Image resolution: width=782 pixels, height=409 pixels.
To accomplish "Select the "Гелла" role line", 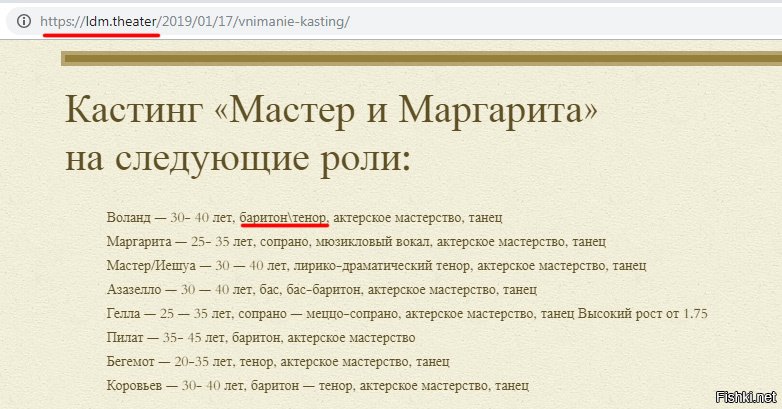I will (x=407, y=313).
